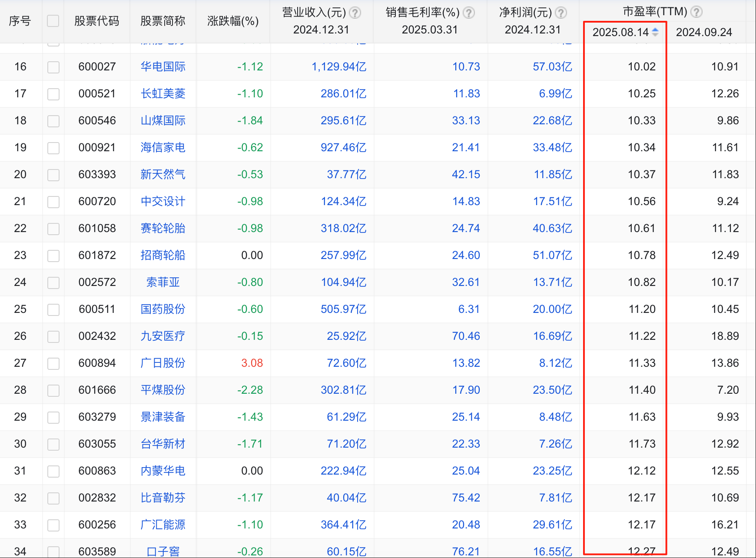Viewport: 756px width, 558px height.
Task: Check the box for row 601872
Action: click(x=53, y=256)
